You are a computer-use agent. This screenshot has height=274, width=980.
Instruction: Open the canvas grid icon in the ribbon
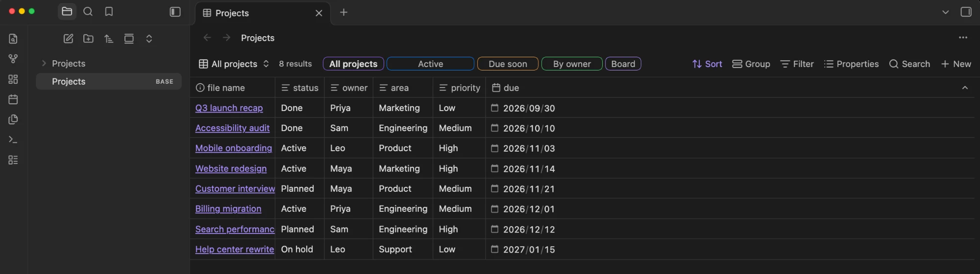(x=13, y=79)
